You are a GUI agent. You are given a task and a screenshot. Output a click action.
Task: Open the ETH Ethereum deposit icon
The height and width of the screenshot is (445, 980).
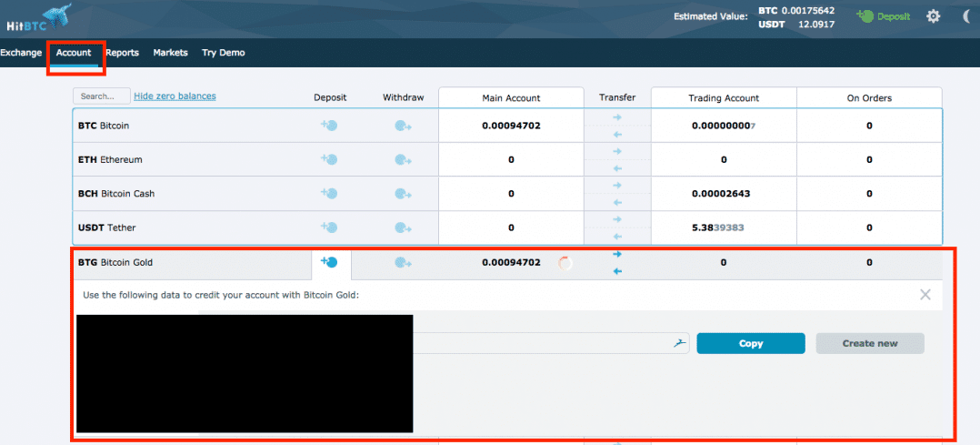329,159
